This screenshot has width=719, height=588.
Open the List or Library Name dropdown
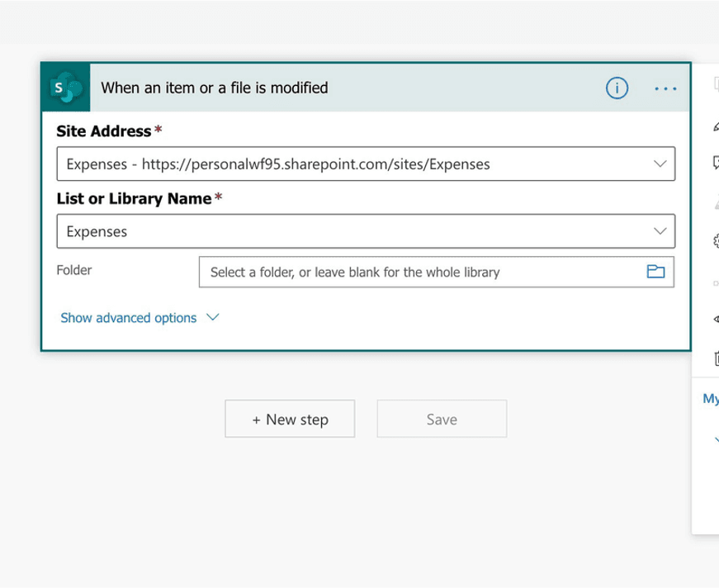366,231
